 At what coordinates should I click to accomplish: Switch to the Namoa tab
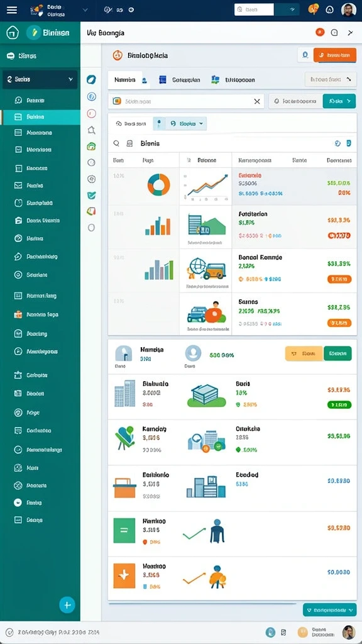pos(125,80)
